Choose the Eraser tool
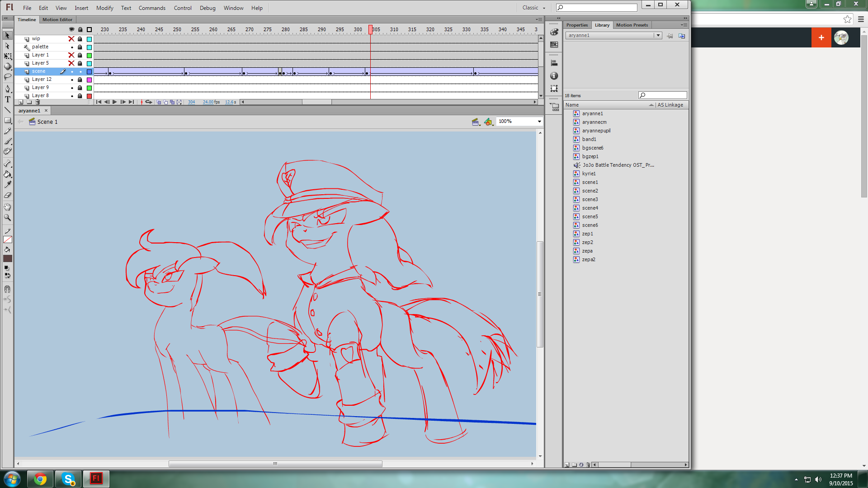 pyautogui.click(x=8, y=195)
